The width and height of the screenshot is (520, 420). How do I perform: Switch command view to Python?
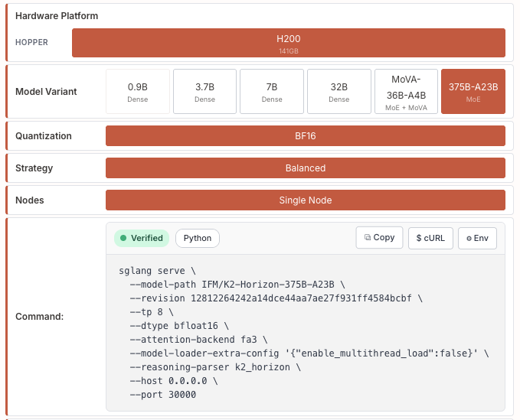coord(198,238)
